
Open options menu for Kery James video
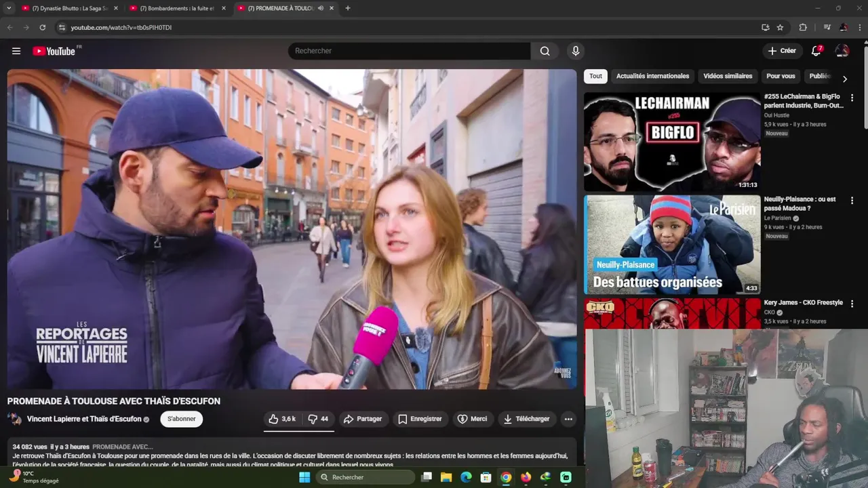[x=852, y=304]
